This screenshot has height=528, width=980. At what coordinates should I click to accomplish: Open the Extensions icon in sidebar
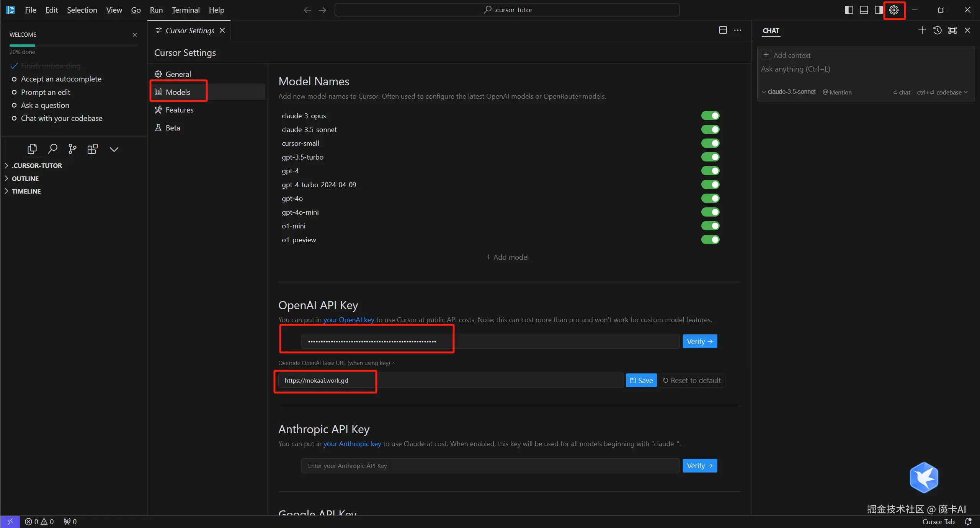(x=92, y=149)
